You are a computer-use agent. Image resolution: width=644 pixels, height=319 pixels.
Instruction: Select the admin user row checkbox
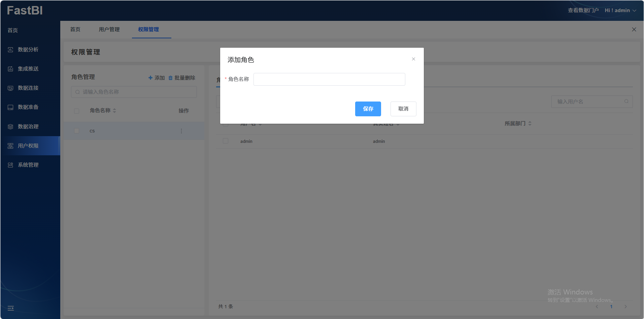(226, 141)
